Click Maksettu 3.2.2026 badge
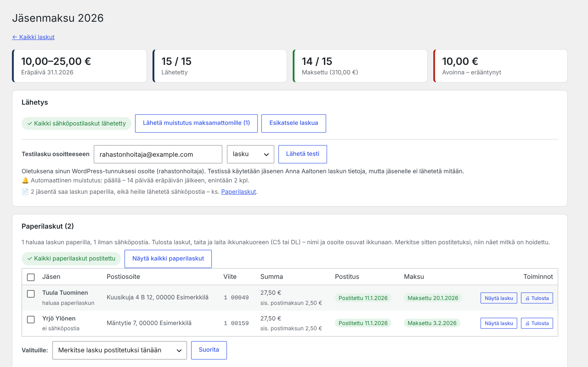Image resolution: width=588 pixels, height=367 pixels. pos(432,323)
